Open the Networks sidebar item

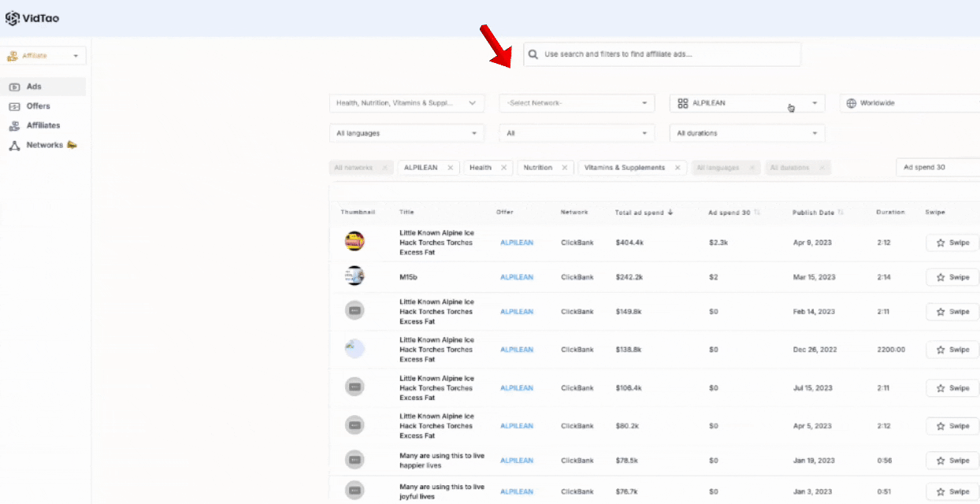(x=44, y=145)
